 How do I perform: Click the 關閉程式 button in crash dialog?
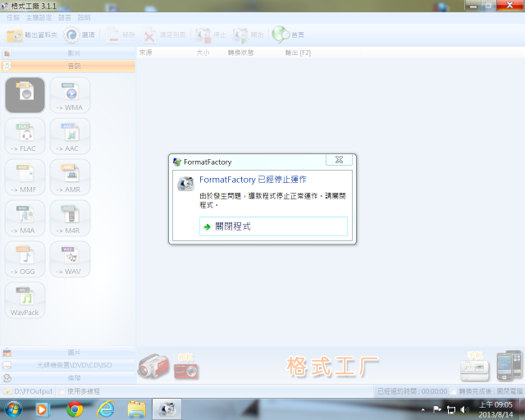click(x=273, y=226)
